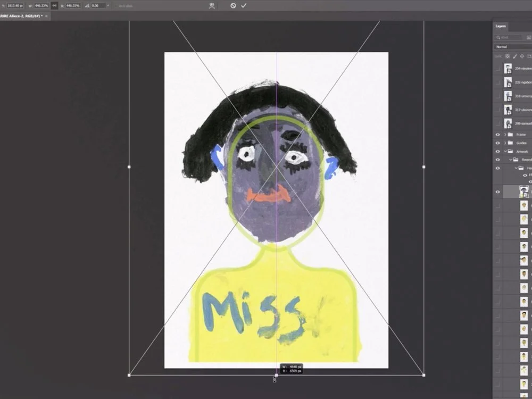Show the hidden 232 layer
The width and height of the screenshot is (532, 399).
click(x=498, y=82)
